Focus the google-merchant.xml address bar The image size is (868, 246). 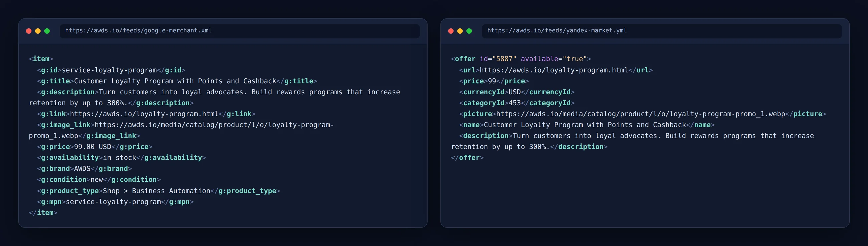pyautogui.click(x=240, y=31)
